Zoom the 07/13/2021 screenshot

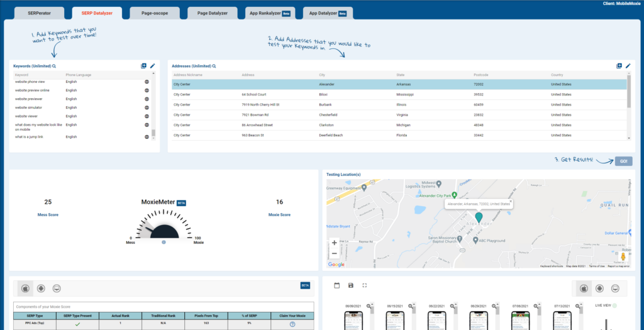click(x=578, y=306)
